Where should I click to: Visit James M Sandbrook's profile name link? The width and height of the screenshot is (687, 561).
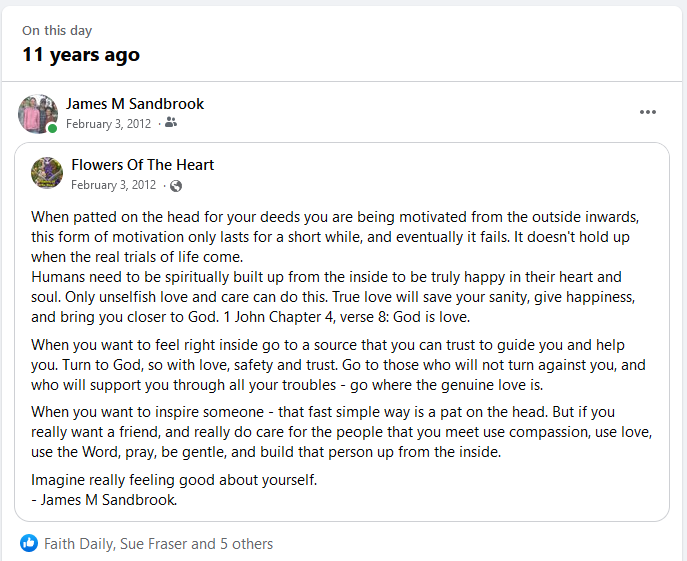click(135, 104)
